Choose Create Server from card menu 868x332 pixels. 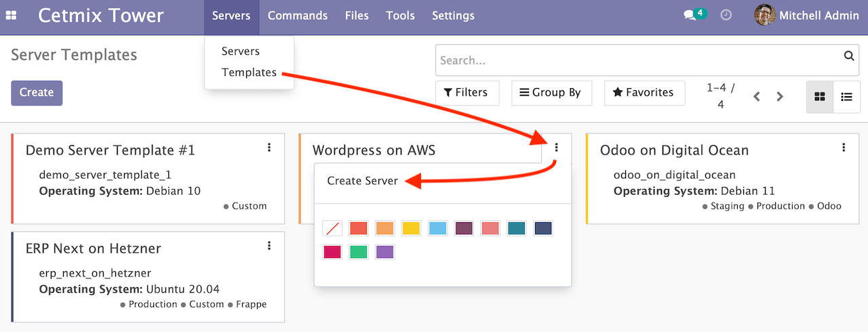pos(362,181)
